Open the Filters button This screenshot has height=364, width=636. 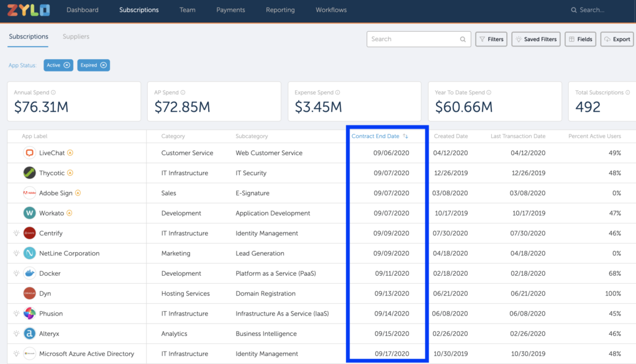[x=491, y=39]
